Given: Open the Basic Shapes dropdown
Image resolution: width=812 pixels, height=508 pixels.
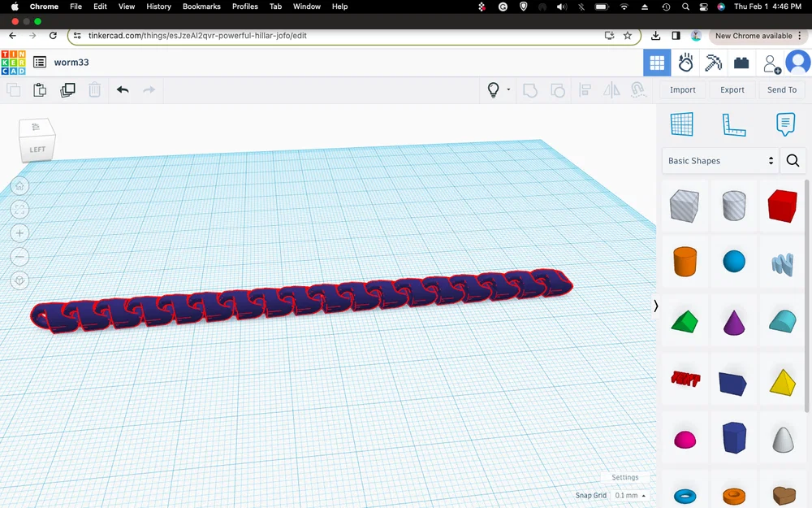Looking at the screenshot, I should tap(719, 161).
